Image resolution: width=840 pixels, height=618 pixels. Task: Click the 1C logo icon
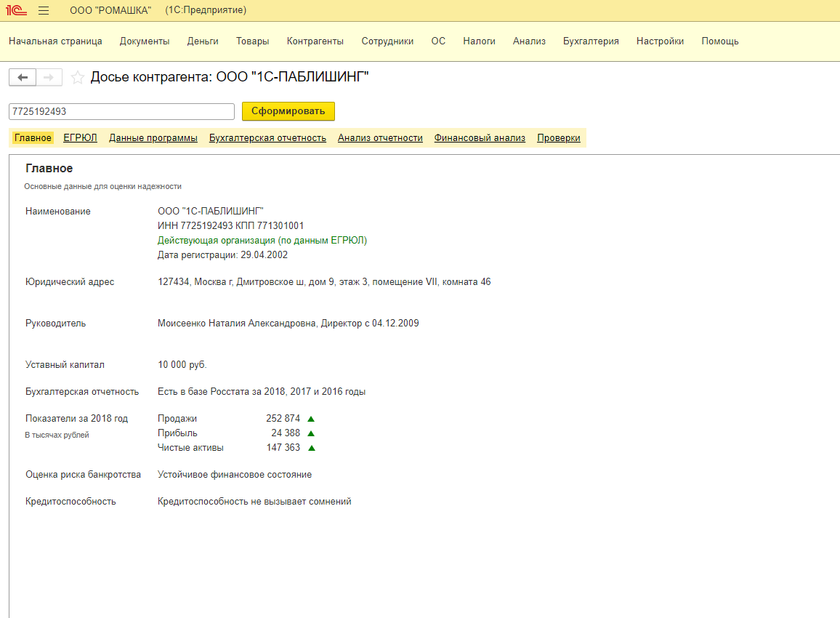pyautogui.click(x=16, y=10)
